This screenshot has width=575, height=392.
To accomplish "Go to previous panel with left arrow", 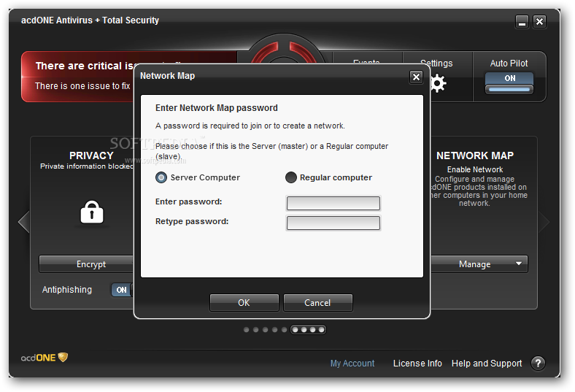I will click(x=24, y=222).
